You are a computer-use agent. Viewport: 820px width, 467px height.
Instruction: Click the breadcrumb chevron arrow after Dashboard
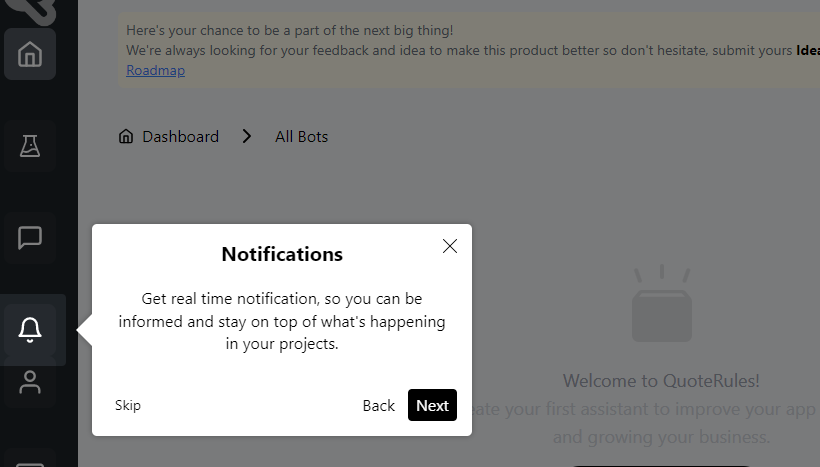247,136
